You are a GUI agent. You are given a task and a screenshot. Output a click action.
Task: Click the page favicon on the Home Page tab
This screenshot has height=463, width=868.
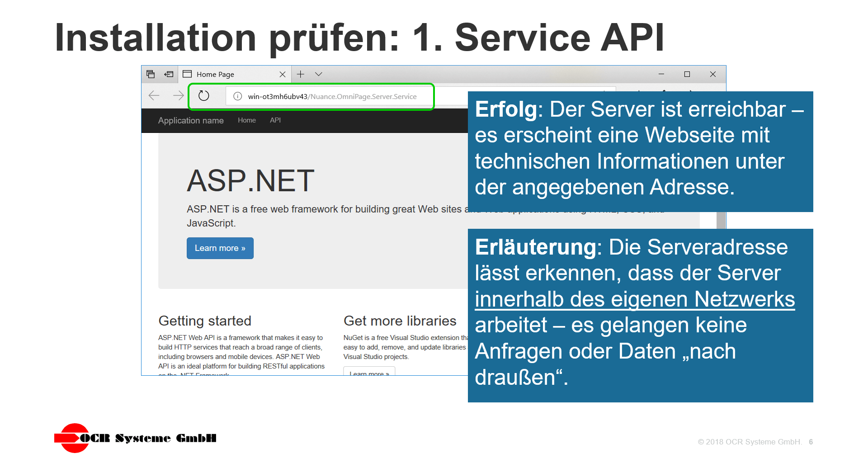[187, 74]
